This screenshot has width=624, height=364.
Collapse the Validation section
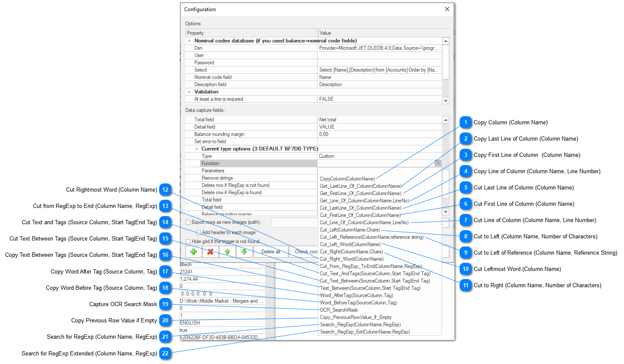(x=189, y=91)
